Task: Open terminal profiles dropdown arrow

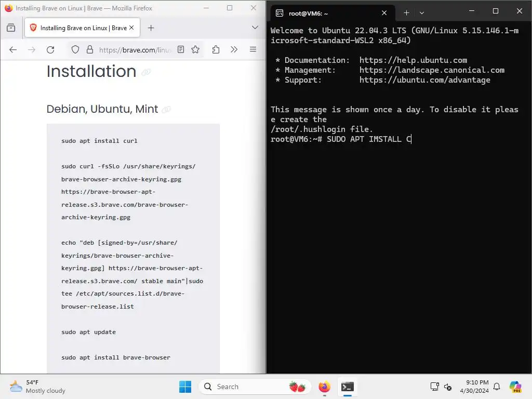Action: pos(422,13)
